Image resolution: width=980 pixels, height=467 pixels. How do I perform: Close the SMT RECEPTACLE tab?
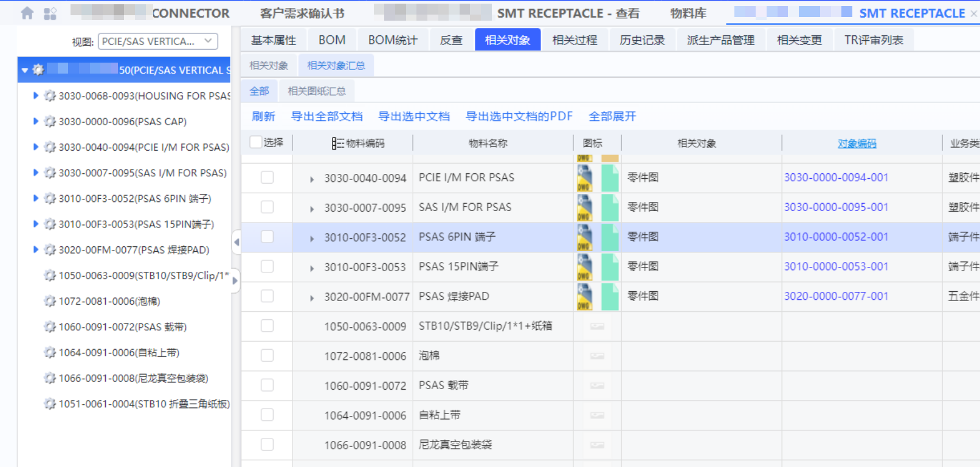pos(975,13)
